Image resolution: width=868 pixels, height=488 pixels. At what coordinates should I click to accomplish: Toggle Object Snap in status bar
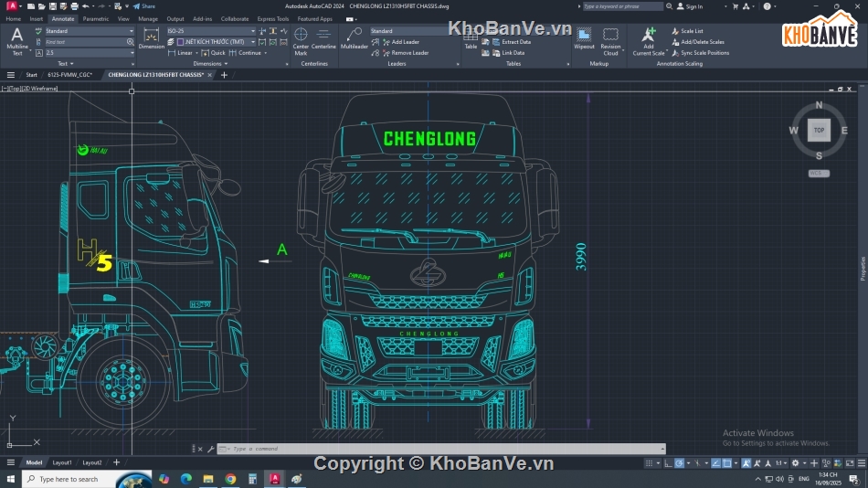click(x=727, y=463)
